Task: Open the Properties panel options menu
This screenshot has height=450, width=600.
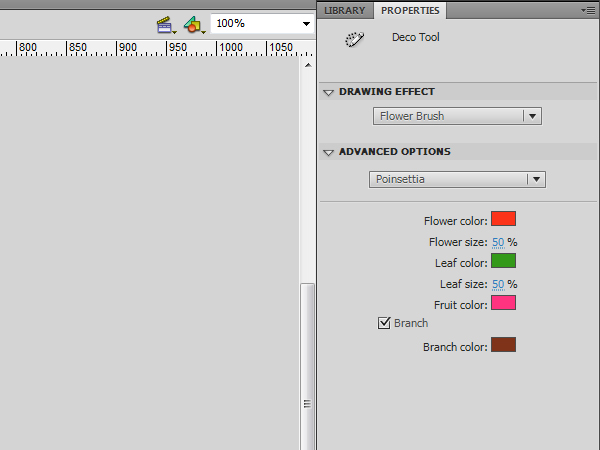Action: tap(588, 11)
